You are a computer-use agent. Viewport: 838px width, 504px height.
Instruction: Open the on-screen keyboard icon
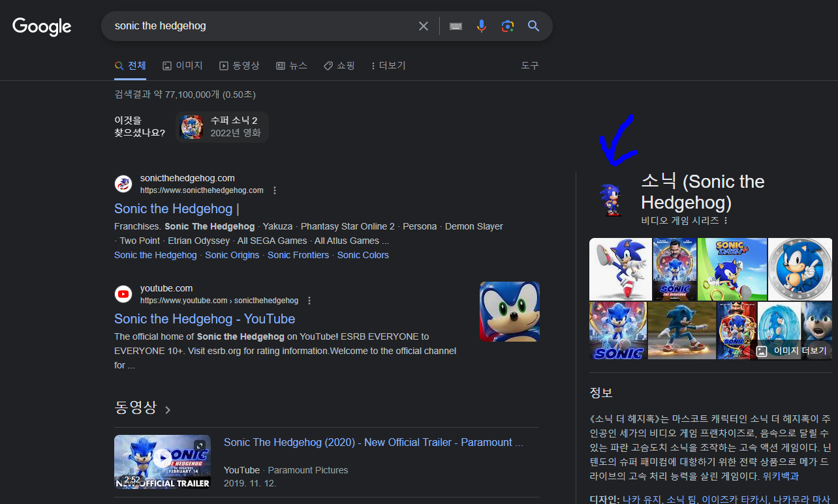point(456,26)
